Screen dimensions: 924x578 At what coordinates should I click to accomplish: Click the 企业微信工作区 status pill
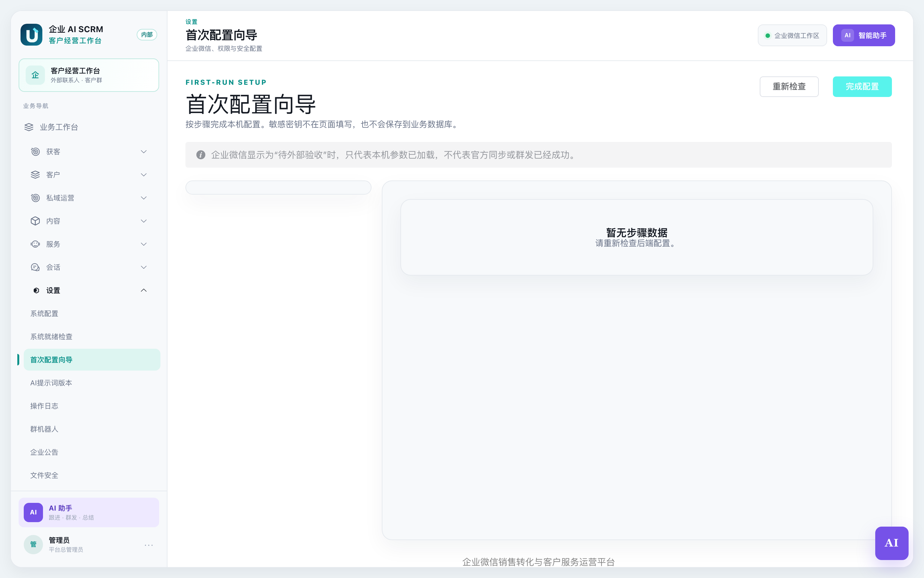792,36
